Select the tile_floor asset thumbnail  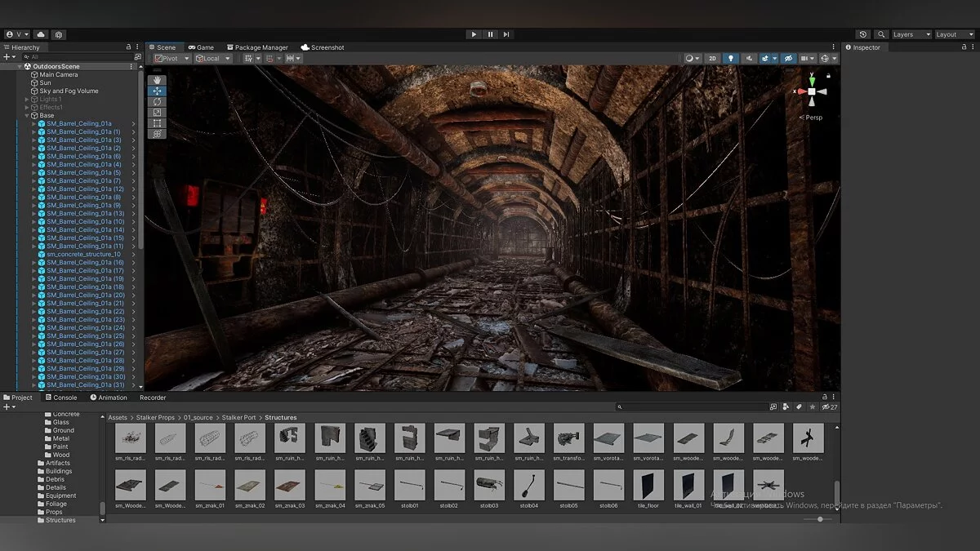click(x=648, y=486)
